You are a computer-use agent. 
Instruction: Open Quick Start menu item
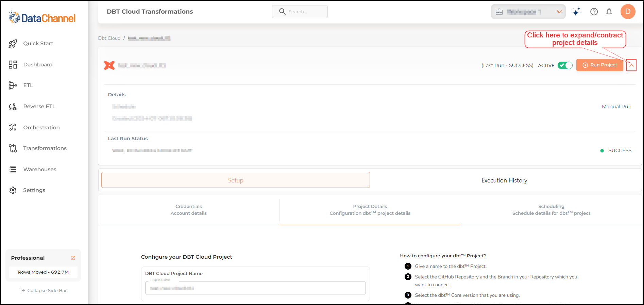click(38, 44)
